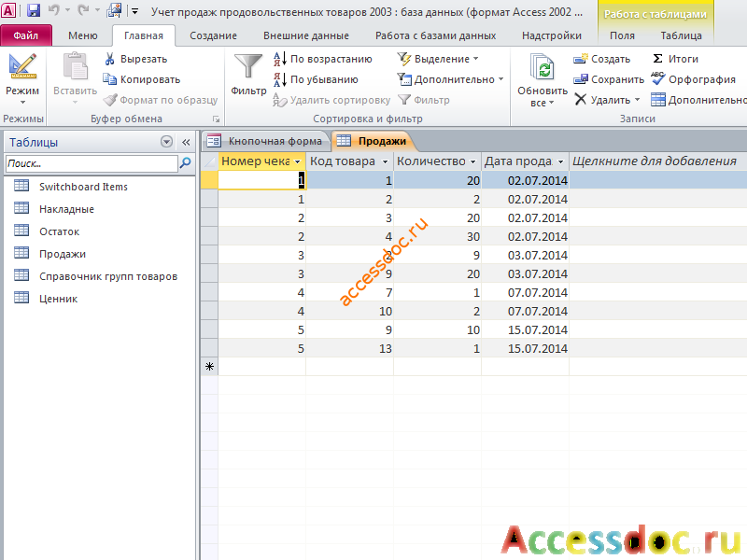Open the Ценник table in the navigation pane
The width and height of the screenshot is (747, 560).
coord(58,299)
